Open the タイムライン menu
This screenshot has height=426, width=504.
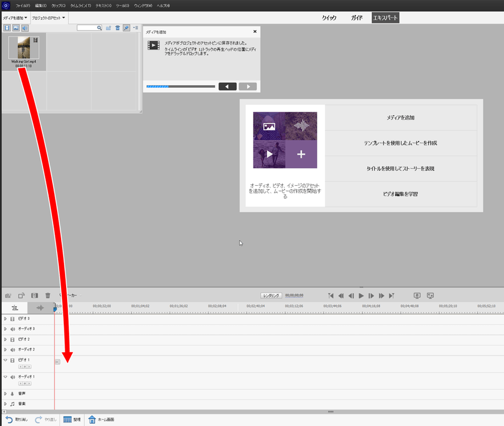click(81, 6)
